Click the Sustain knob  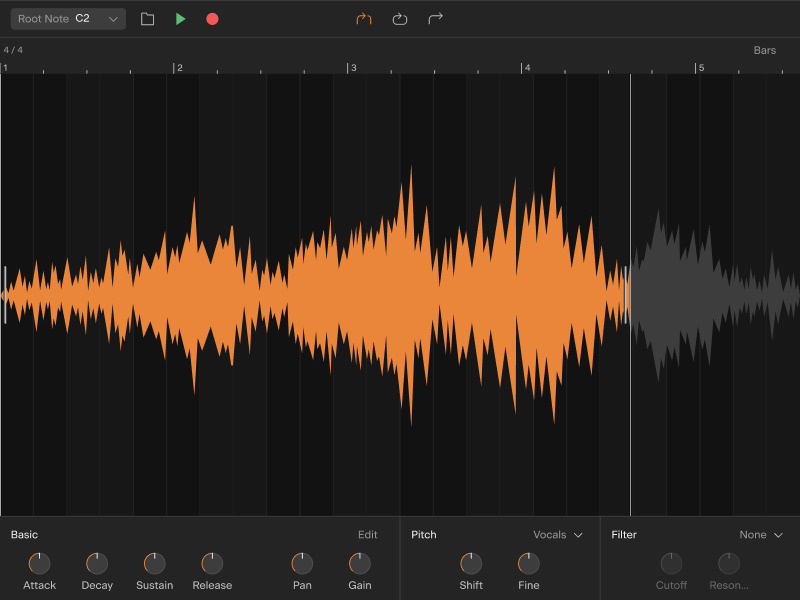(155, 563)
